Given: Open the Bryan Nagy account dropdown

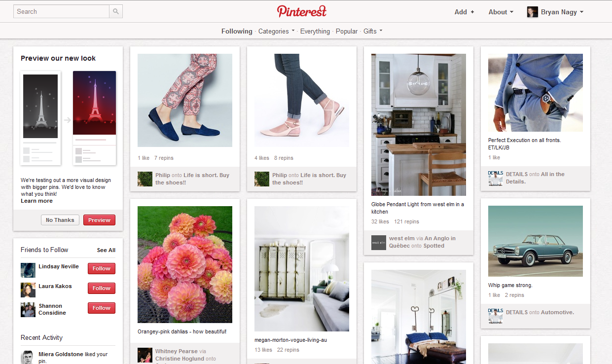Looking at the screenshot, I should click(x=562, y=12).
